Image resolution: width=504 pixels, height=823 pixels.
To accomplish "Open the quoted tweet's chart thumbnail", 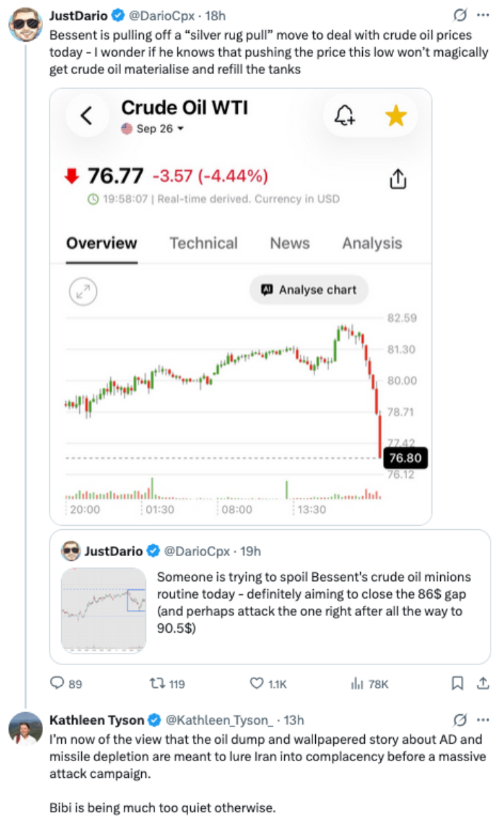I will [103, 610].
